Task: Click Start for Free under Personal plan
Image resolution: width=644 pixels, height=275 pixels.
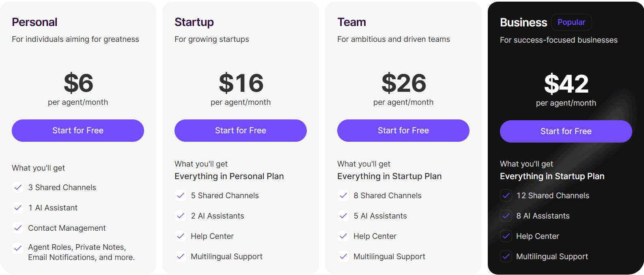Action: [78, 130]
